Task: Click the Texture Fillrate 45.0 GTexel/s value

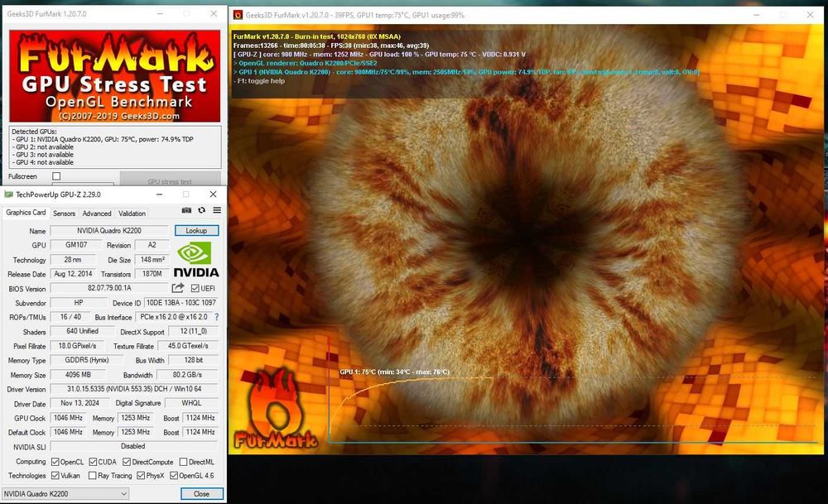Action: click(188, 346)
